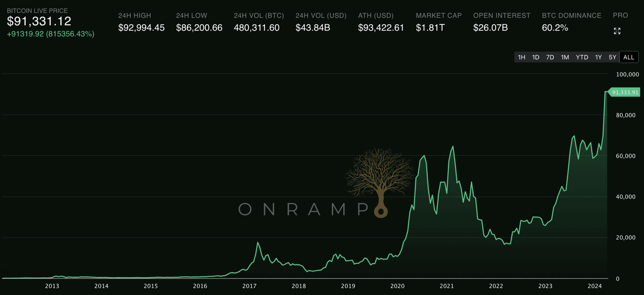Click the Market Cap value $1.81T

click(430, 28)
